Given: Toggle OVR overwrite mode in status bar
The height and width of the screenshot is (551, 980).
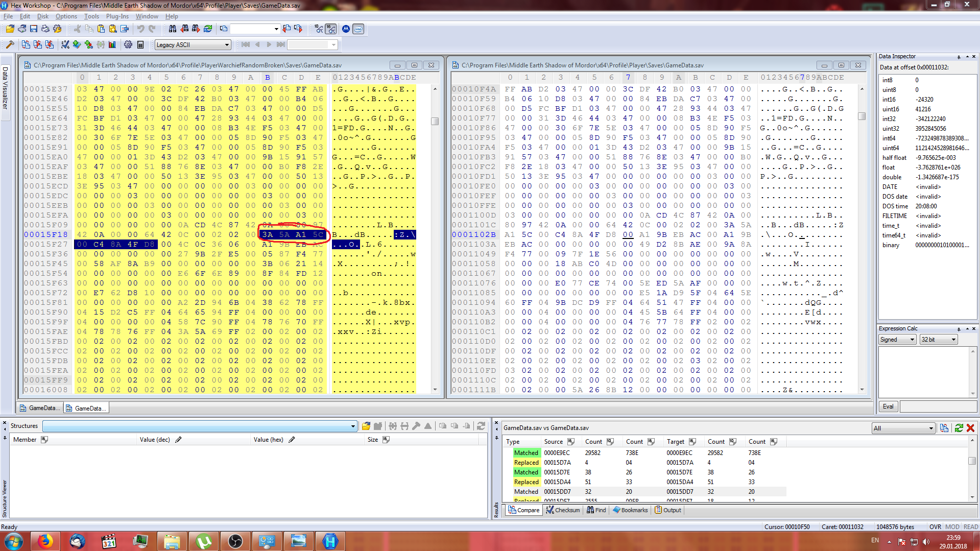Looking at the screenshot, I should coord(935,526).
